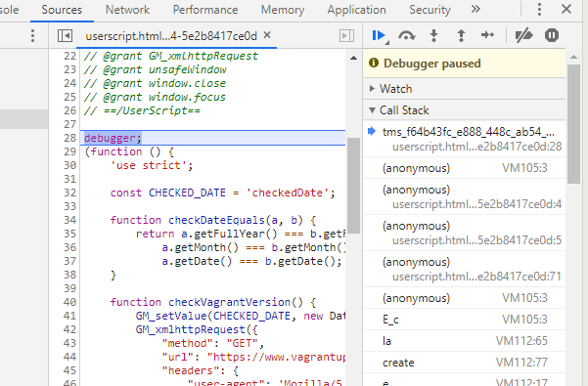Close the DevTools panel

(x=566, y=9)
